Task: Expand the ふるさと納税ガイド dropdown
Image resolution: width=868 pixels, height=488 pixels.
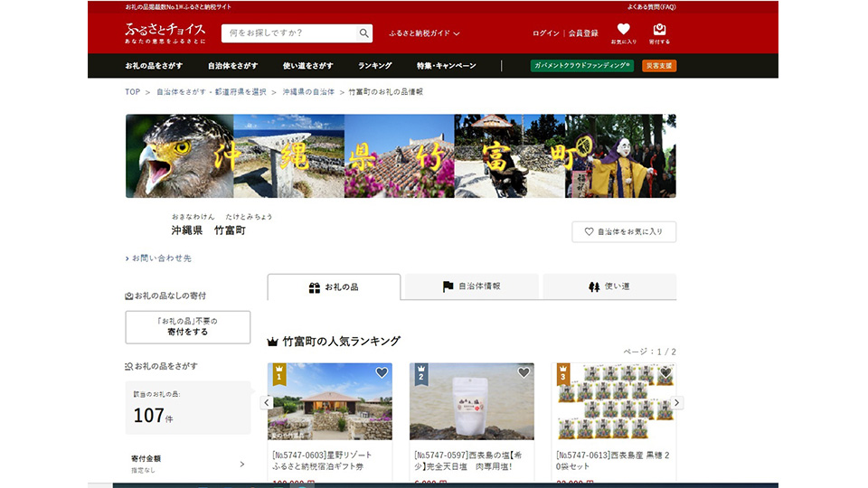Action: coord(424,33)
